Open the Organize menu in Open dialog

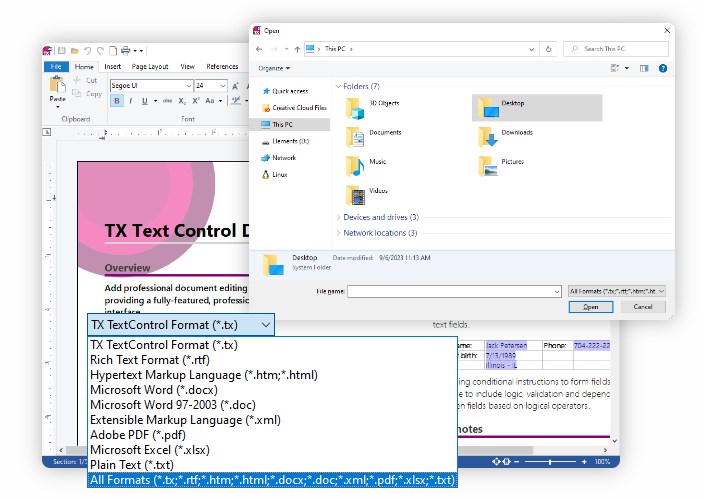(274, 68)
